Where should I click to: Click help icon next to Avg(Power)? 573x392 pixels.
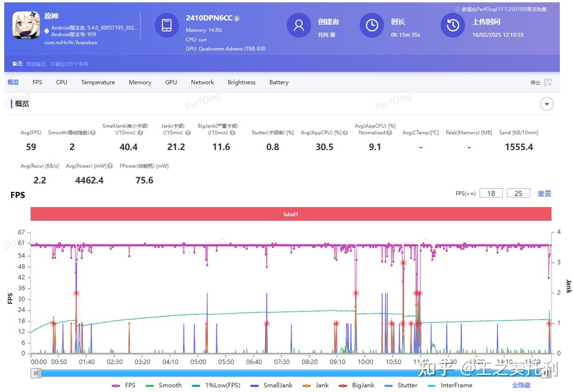pyautogui.click(x=110, y=166)
